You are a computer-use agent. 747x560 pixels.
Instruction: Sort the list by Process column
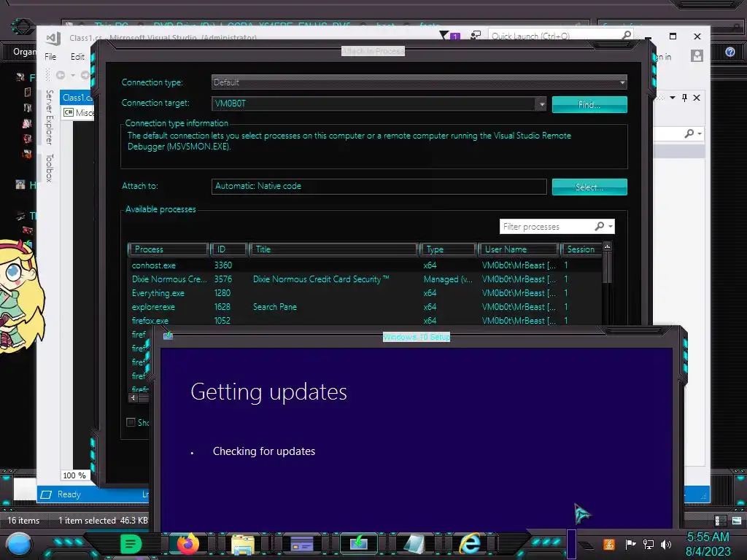(169, 249)
